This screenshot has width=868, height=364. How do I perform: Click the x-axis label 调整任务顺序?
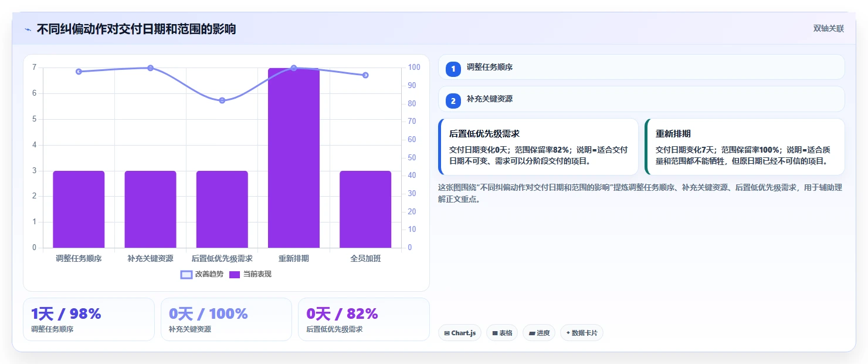(79, 258)
